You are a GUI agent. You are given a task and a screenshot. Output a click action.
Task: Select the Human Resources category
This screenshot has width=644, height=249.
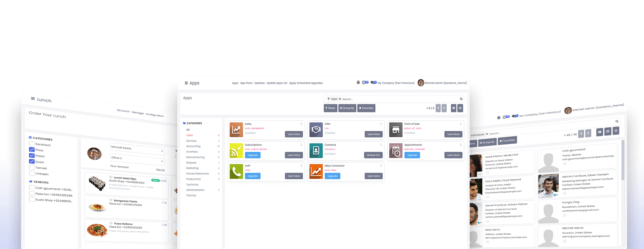198,174
